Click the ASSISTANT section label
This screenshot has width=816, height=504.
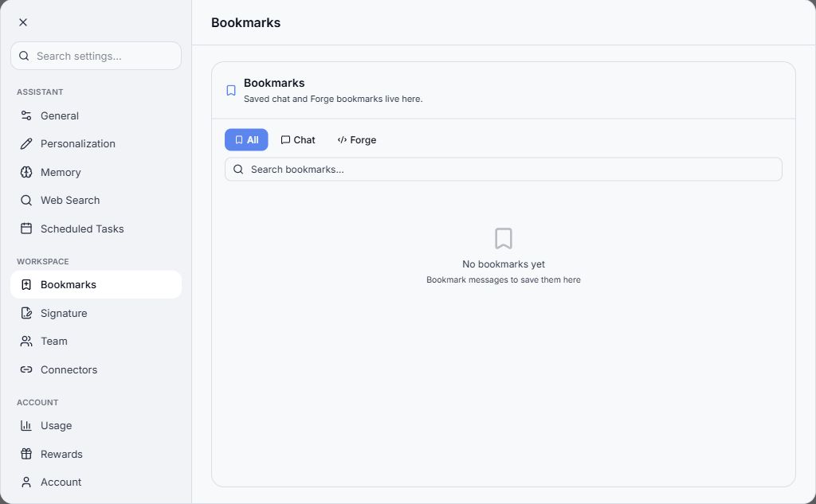40,92
